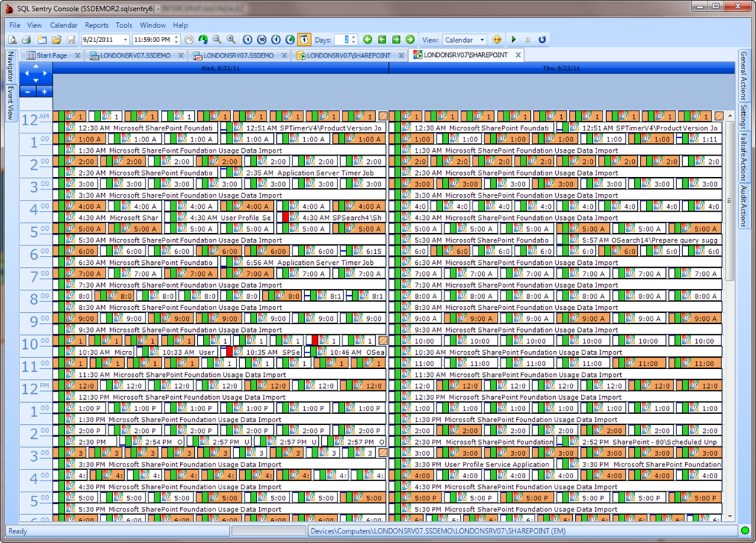Click the new folder toolbar icon
756x543 pixels.
pyautogui.click(x=42, y=40)
